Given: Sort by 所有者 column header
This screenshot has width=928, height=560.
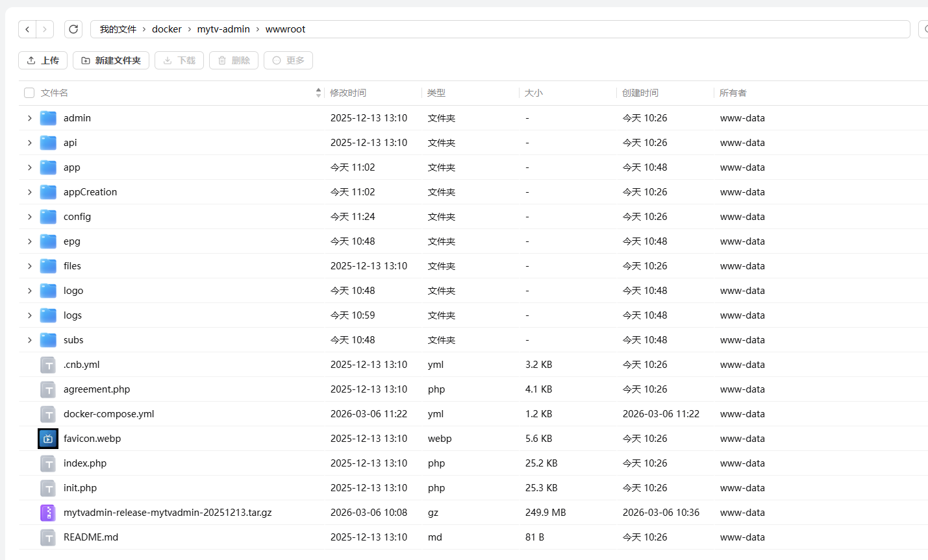Looking at the screenshot, I should tap(733, 93).
